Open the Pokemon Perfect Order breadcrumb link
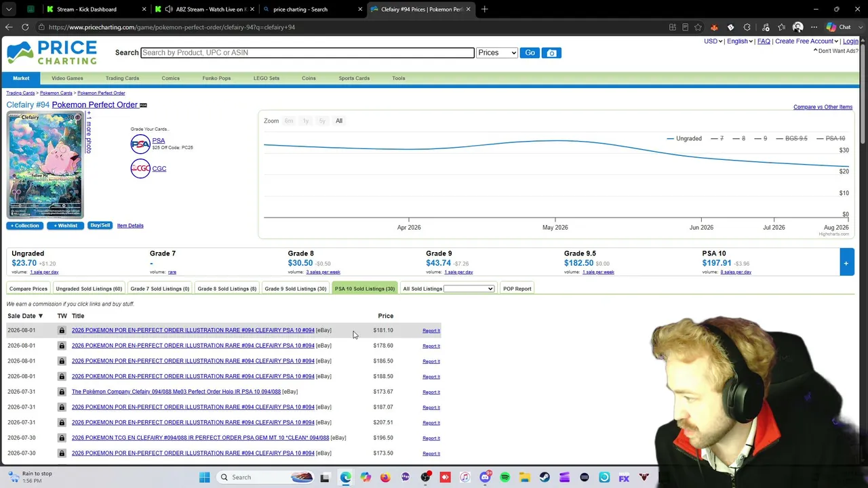 [x=101, y=93]
